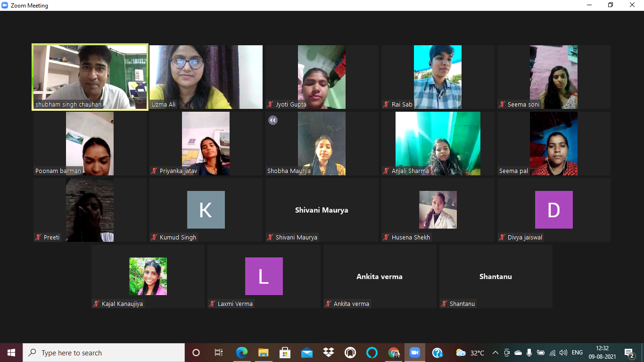
Task: Open Google Chrome from the taskbar
Action: (393, 353)
